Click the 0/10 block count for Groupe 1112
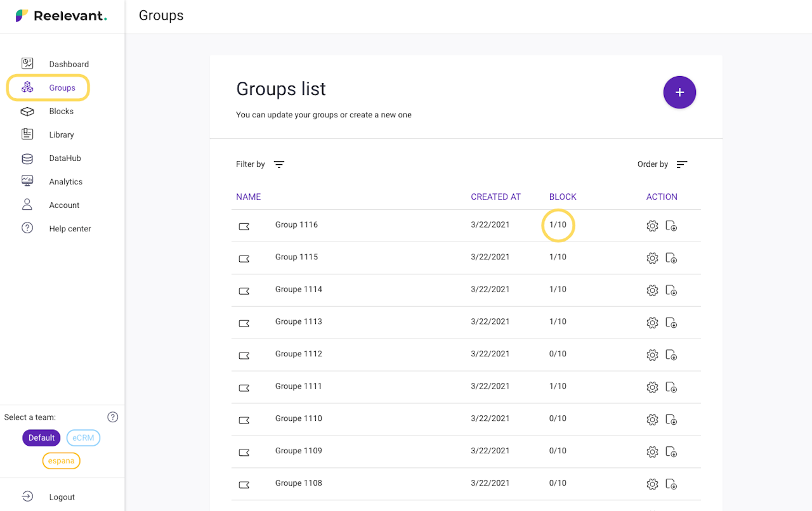 point(558,354)
